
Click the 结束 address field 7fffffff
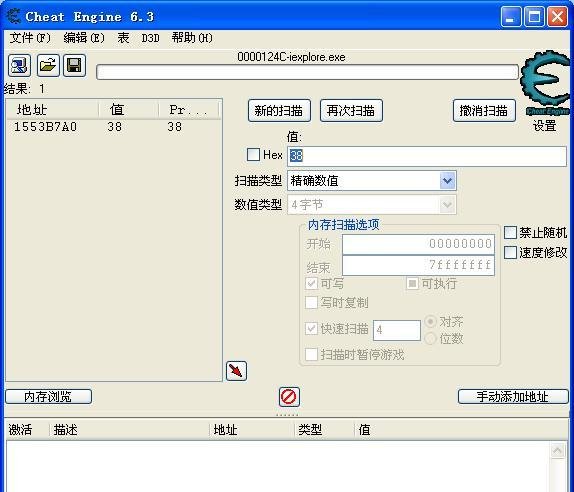[418, 265]
